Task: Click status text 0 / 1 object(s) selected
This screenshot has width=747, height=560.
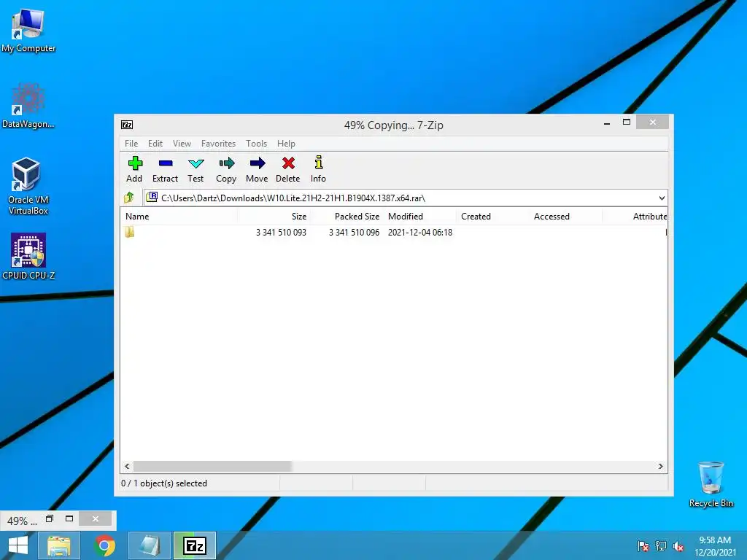Action: click(164, 483)
